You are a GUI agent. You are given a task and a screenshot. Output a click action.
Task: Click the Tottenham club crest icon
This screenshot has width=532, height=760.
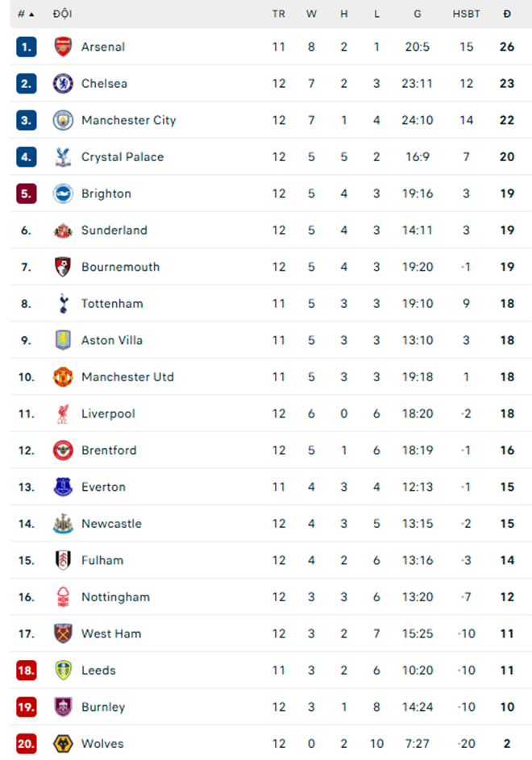pyautogui.click(x=63, y=303)
